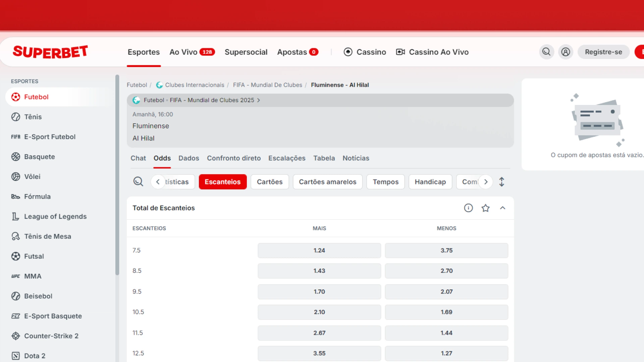Select the Cartões amarelos filter chip
This screenshot has width=644, height=362.
(327, 182)
